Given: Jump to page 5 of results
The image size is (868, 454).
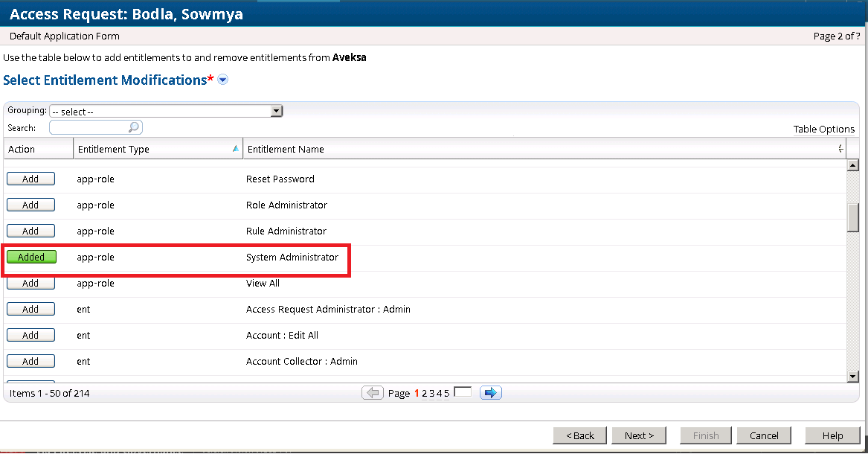Looking at the screenshot, I should [446, 392].
